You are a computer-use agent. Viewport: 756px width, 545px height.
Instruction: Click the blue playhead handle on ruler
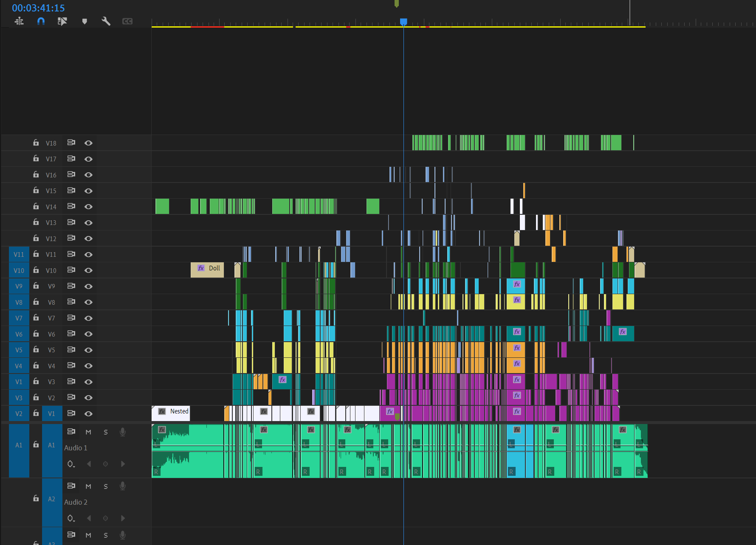coord(403,22)
